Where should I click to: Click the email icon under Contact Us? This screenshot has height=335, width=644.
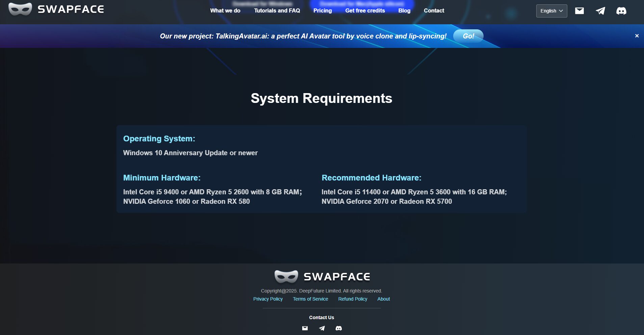tap(305, 328)
